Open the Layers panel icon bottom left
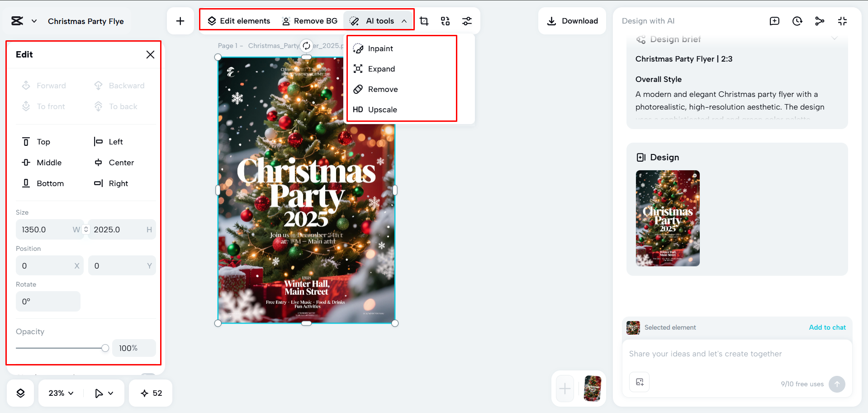 point(20,393)
